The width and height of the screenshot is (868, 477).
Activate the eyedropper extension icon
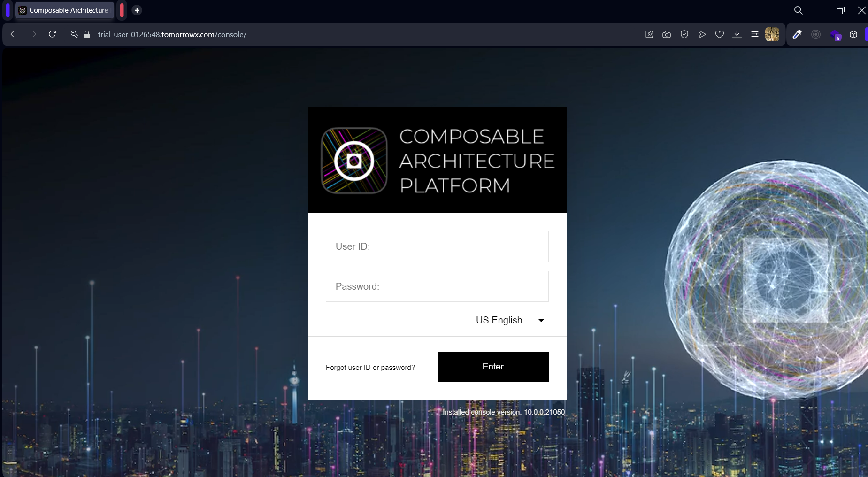(797, 34)
